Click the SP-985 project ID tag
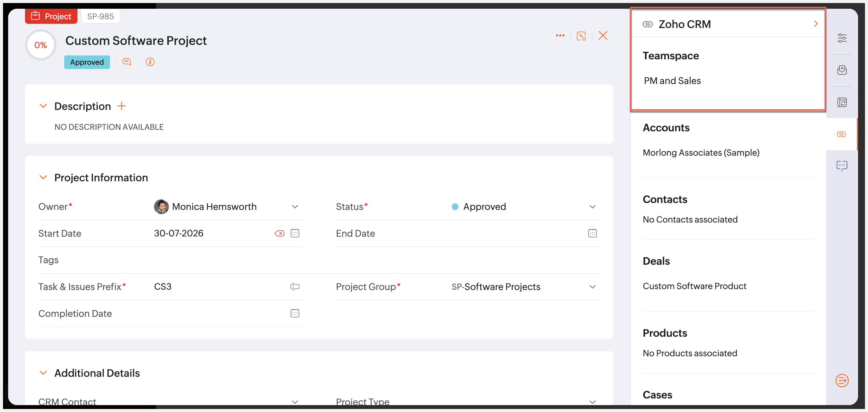868x412 pixels. point(100,16)
